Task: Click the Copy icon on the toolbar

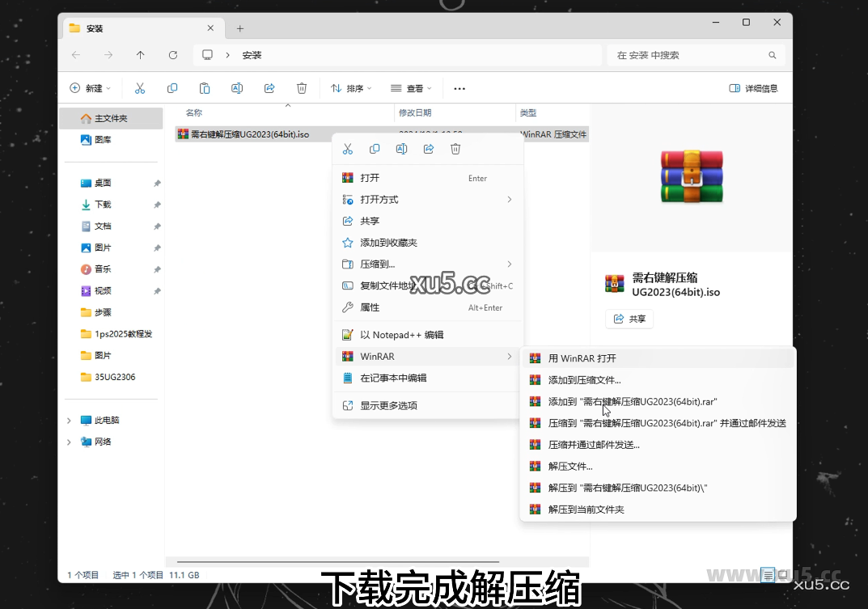Action: click(x=171, y=88)
